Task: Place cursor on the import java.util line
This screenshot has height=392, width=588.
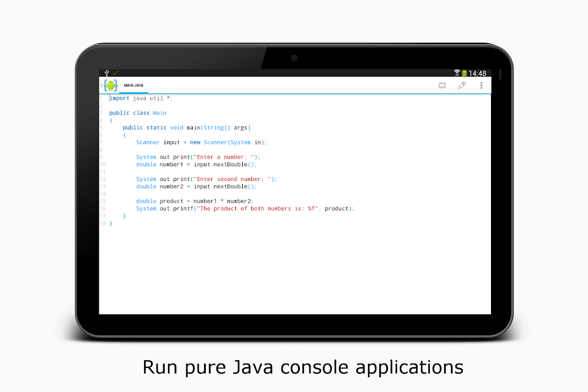Action: 139,98
